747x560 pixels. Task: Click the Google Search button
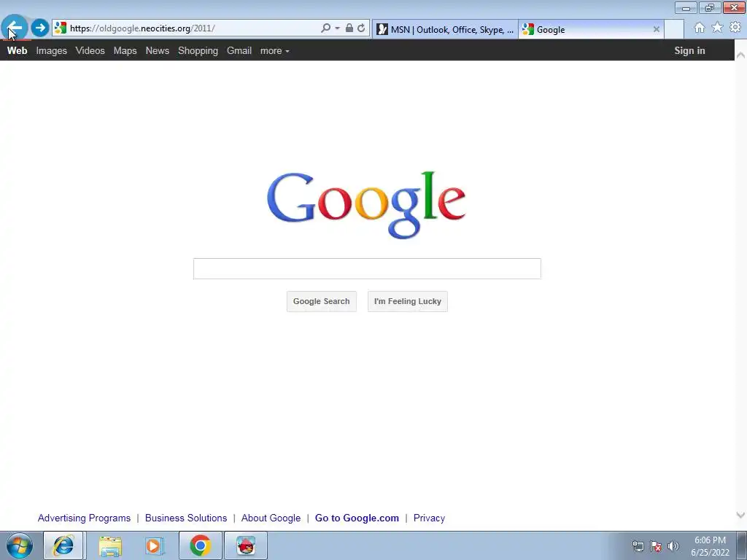pos(322,301)
